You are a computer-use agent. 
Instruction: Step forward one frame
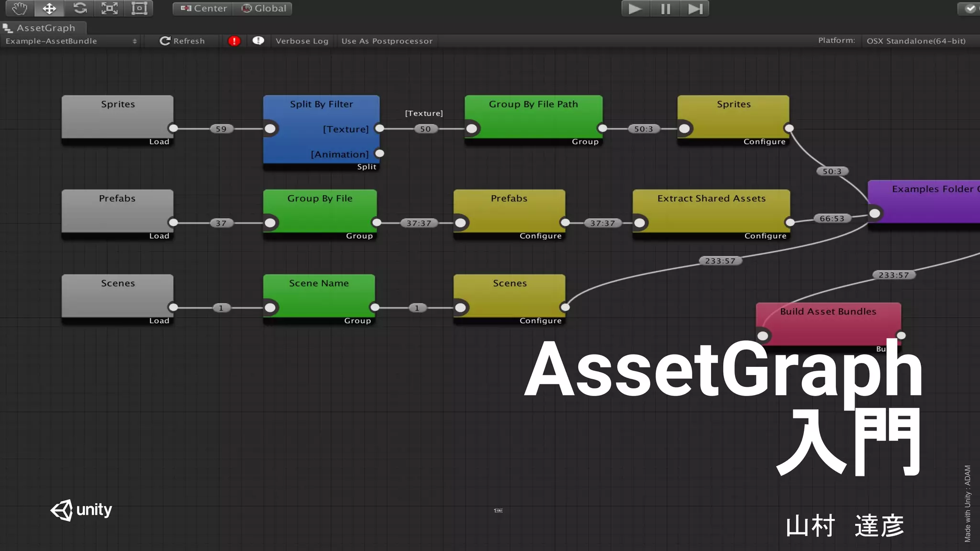(x=695, y=9)
